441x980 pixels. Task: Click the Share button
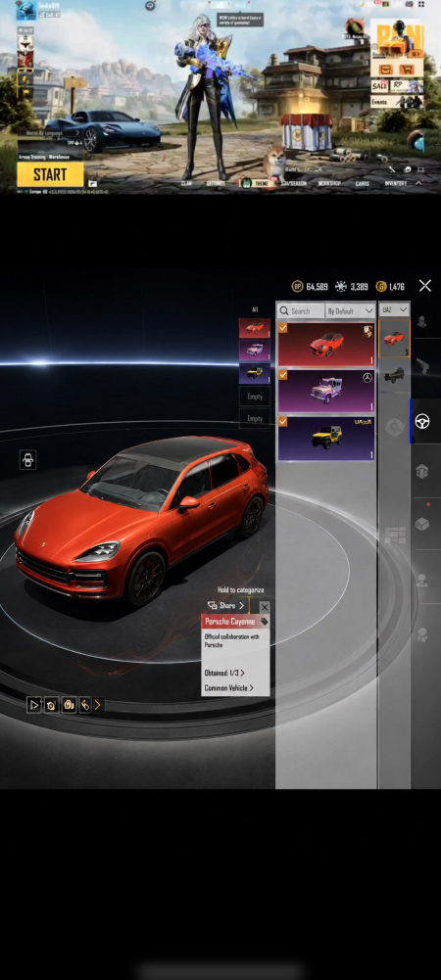click(226, 606)
